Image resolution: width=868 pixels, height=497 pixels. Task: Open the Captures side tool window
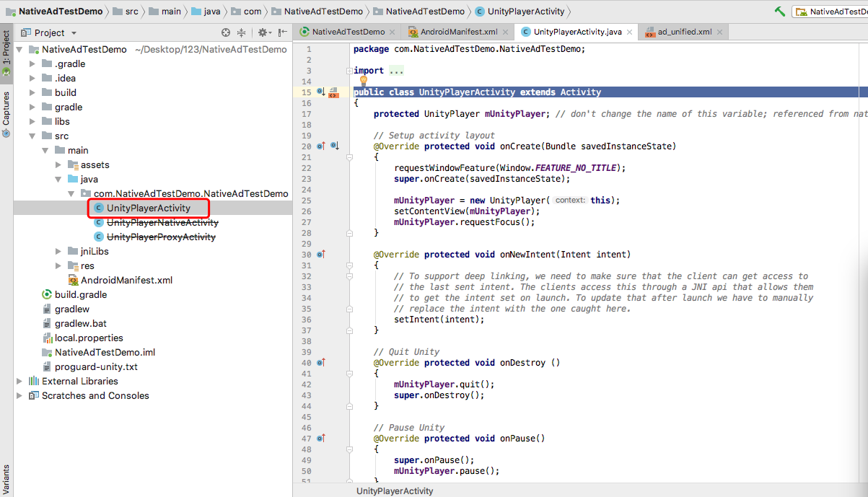[6, 113]
